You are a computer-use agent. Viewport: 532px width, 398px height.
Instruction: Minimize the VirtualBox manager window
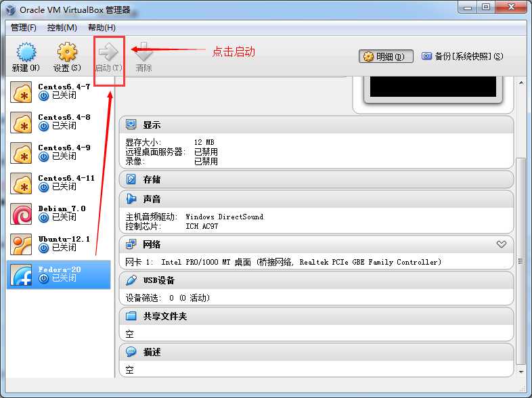point(468,7)
